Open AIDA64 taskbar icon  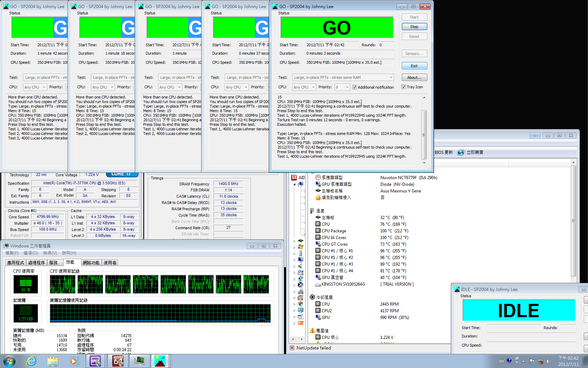coord(118,361)
